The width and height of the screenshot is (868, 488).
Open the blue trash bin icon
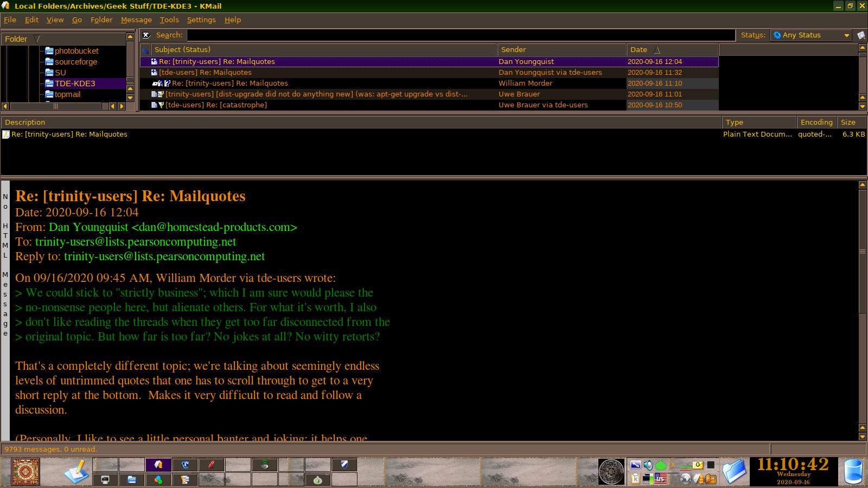(x=853, y=472)
